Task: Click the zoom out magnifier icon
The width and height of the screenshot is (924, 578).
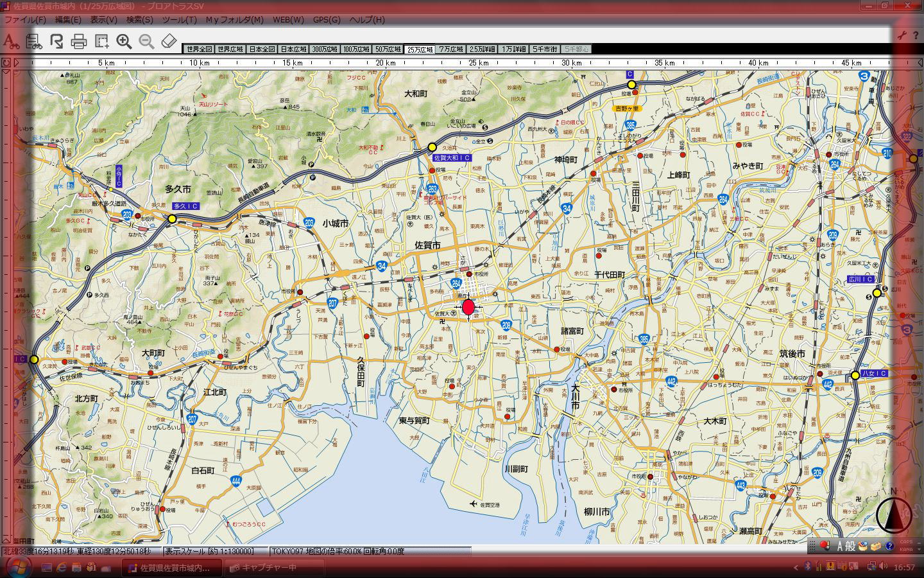Action: pos(146,42)
